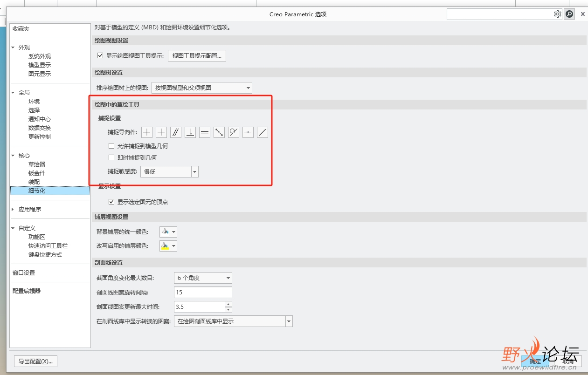Collapse the 核心 tree group
588x375 pixels.
pos(14,156)
